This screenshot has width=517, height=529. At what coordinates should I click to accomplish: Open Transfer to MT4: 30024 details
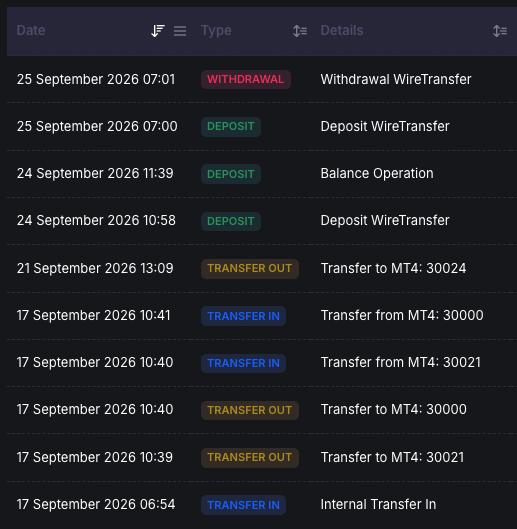393,269
